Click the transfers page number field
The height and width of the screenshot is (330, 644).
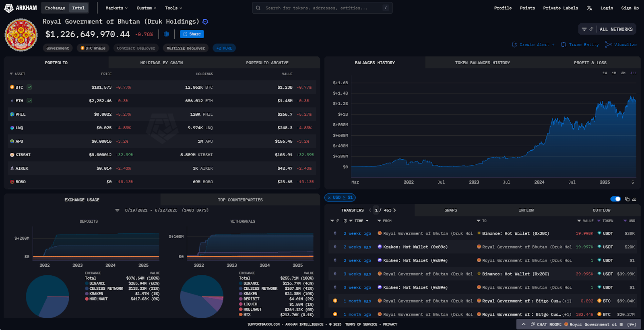(x=376, y=210)
